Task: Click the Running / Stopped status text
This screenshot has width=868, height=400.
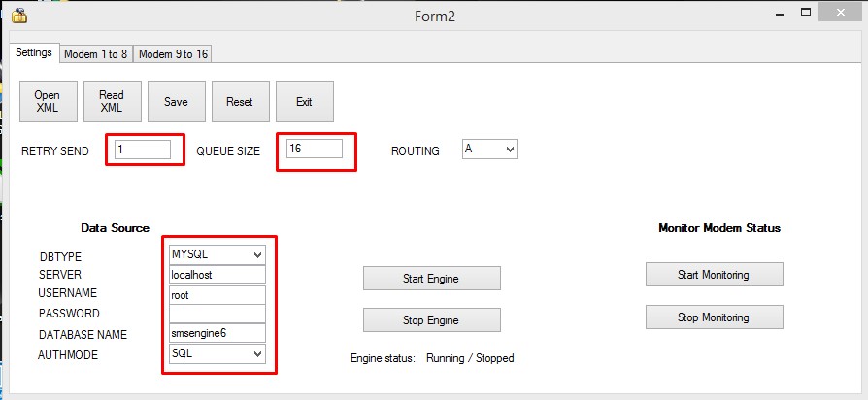Action: tap(470, 358)
